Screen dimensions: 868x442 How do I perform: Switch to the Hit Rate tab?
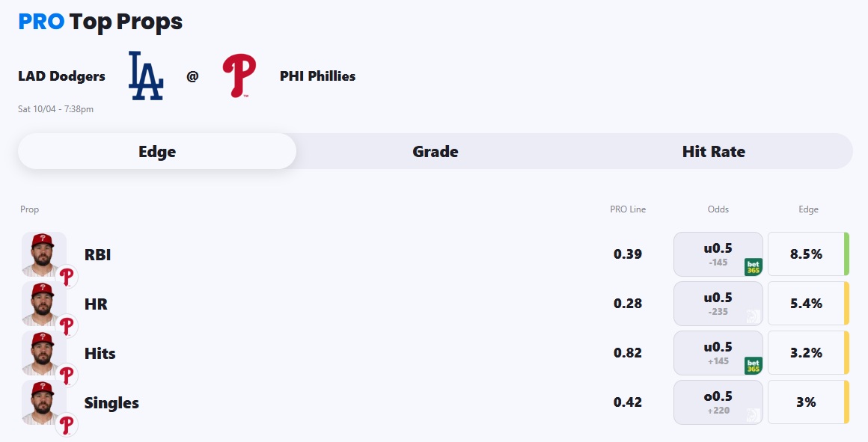[713, 152]
